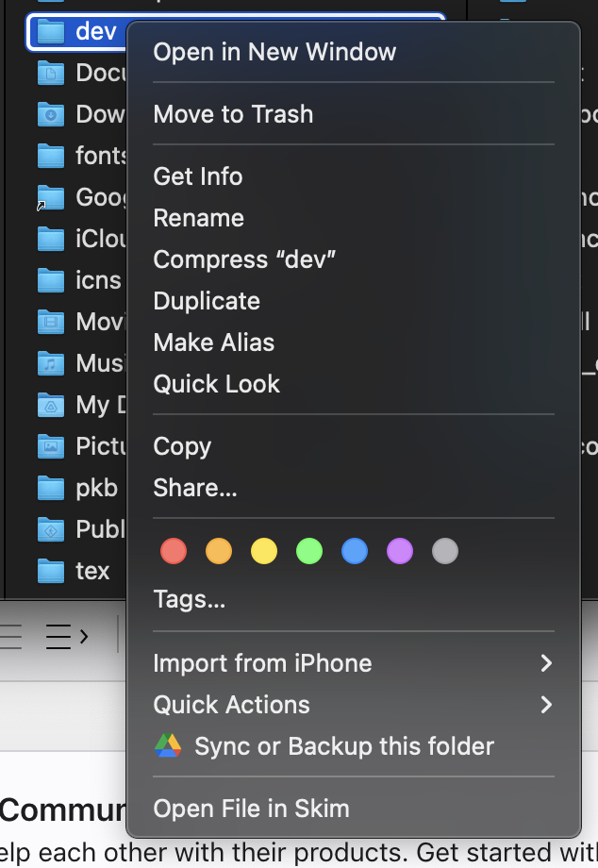Open Get Info for dev
This screenshot has height=868, width=598.
[x=198, y=176]
